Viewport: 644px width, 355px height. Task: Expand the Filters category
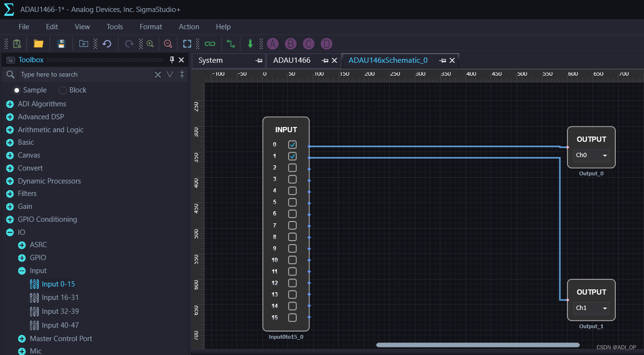[x=10, y=194]
